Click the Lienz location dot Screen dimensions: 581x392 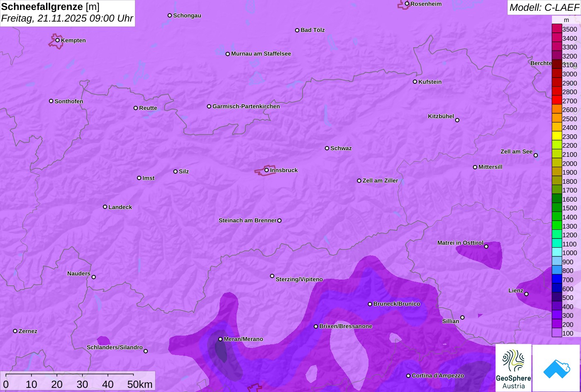526,294
